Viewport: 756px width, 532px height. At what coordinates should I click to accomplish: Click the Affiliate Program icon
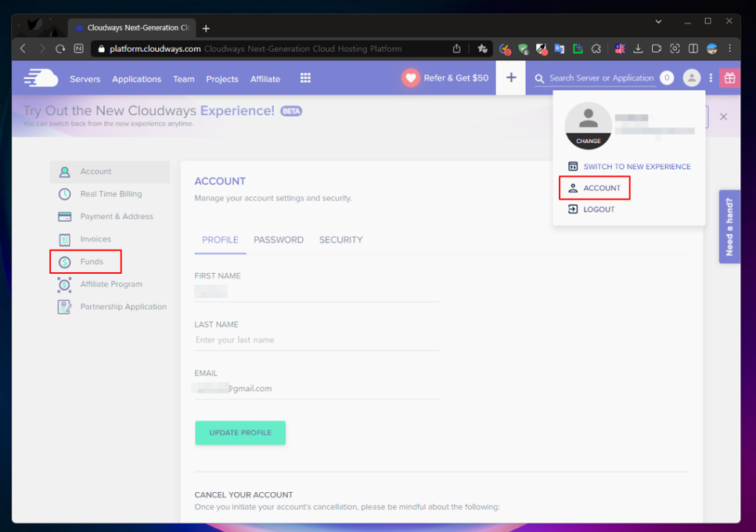click(x=65, y=284)
